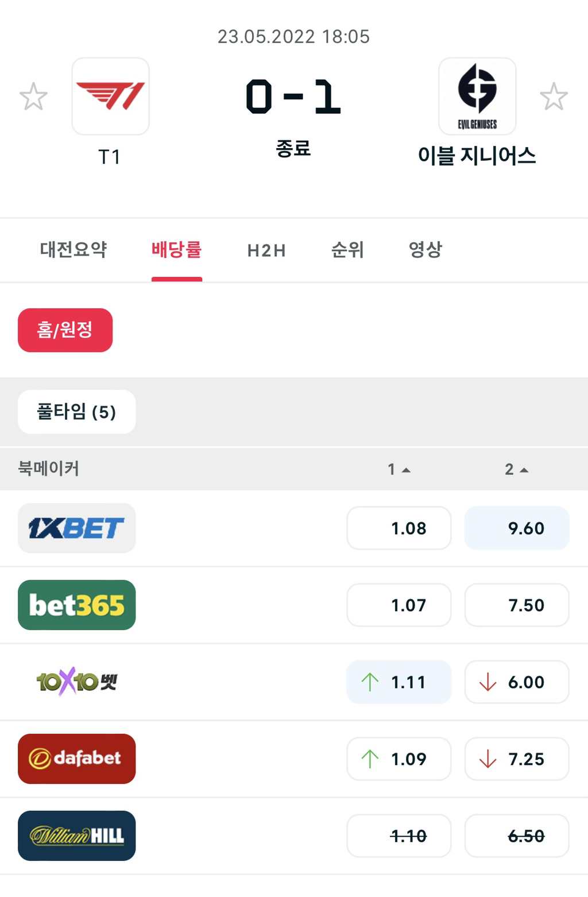The height and width of the screenshot is (897, 588).
Task: Click 1XBET's highlighted 9.60 odds button
Action: tap(516, 528)
